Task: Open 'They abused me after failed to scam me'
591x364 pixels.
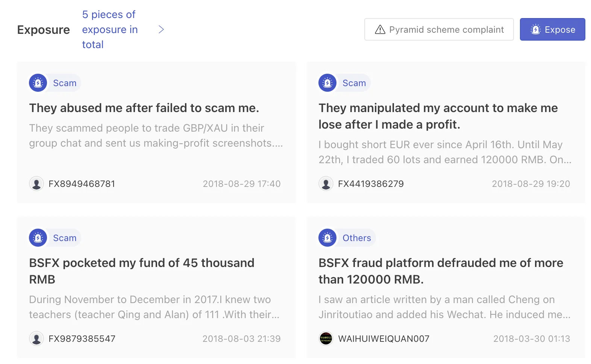Action: tap(144, 108)
